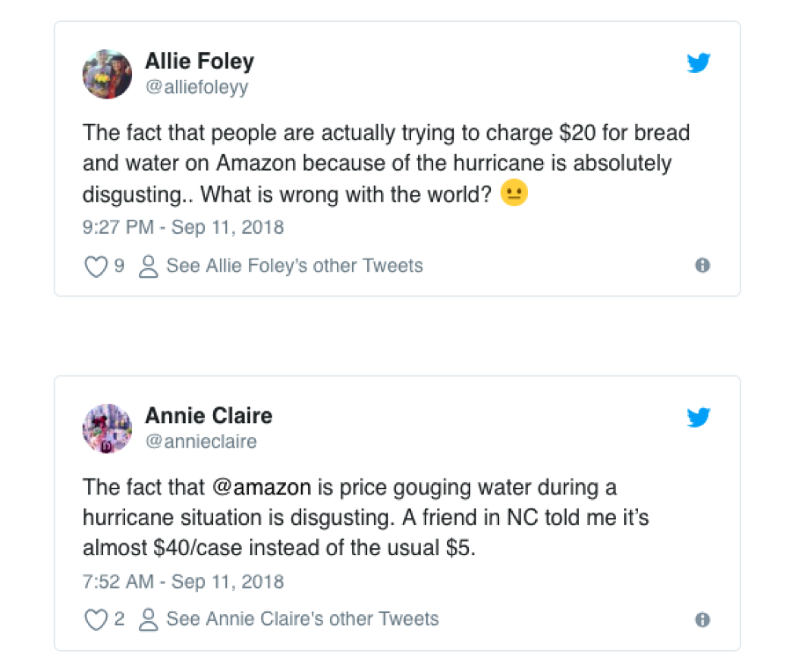Like Annie Claire's tweet with the heart icon
Viewport: 792px width, 672px height.
(95, 620)
